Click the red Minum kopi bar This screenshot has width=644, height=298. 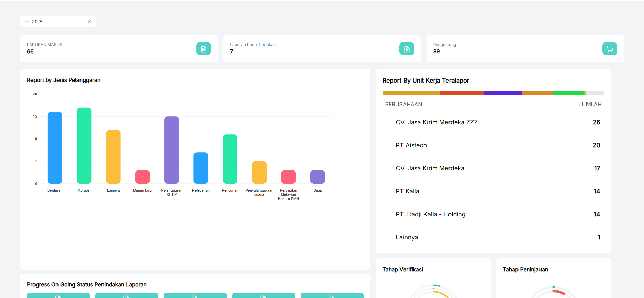(142, 177)
